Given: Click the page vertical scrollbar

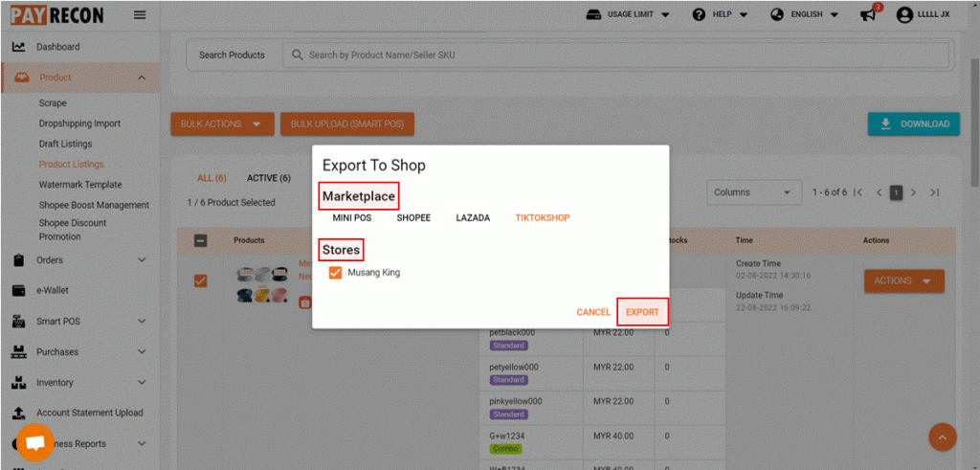Looking at the screenshot, I should click(x=974, y=125).
